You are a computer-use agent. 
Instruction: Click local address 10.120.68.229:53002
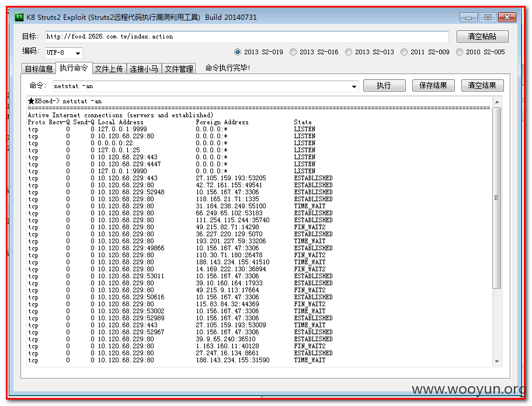(x=131, y=311)
